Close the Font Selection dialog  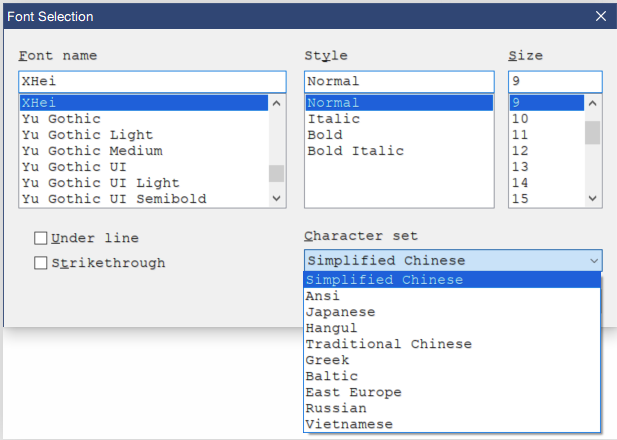[600, 16]
